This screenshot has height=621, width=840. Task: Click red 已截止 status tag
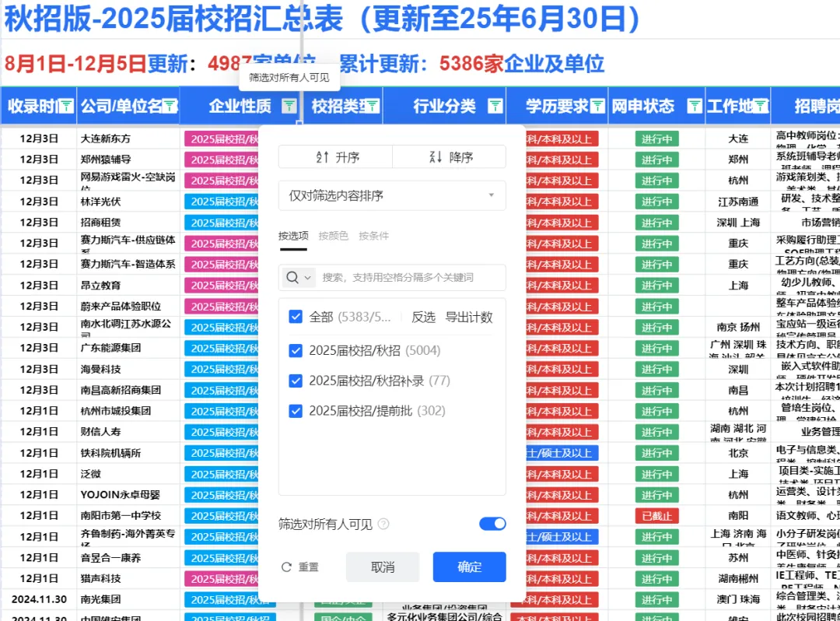pos(656,517)
